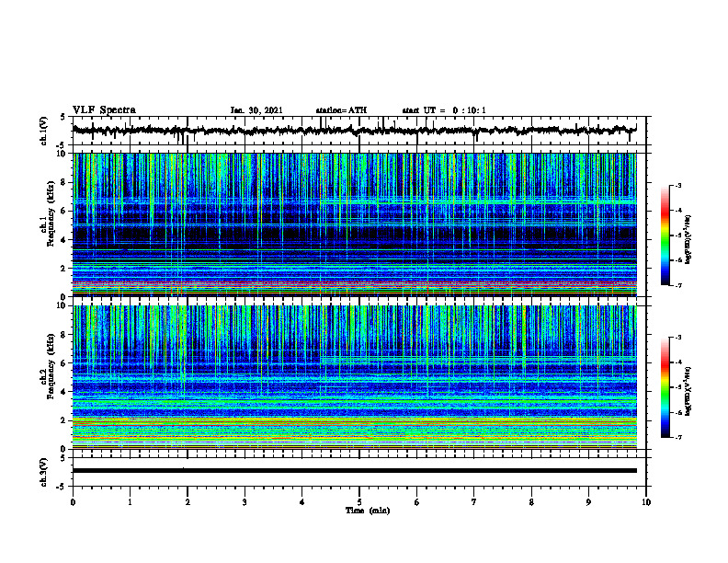This screenshot has width=728, height=563.
Task: Click the 'VLF Spectra' title text
Action: click(104, 110)
